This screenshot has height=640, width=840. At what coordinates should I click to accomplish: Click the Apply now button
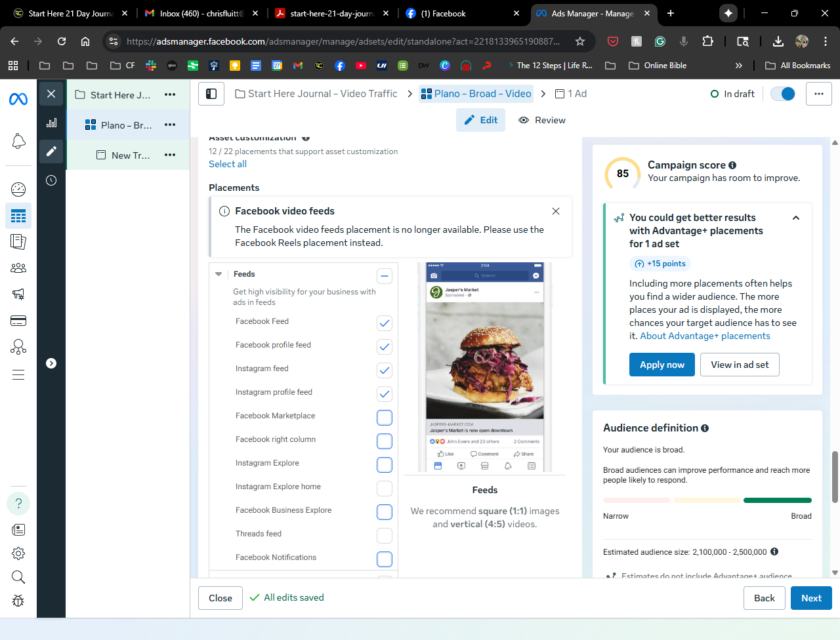click(x=661, y=365)
